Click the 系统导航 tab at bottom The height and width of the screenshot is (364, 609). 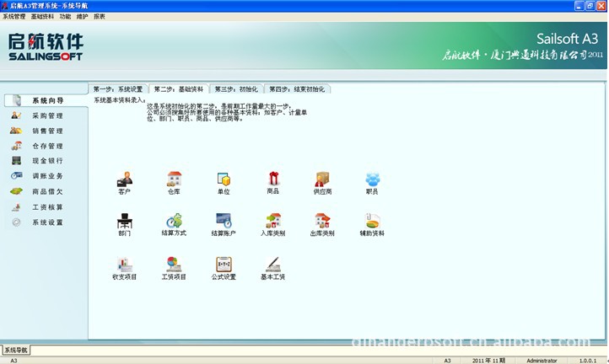coord(15,349)
